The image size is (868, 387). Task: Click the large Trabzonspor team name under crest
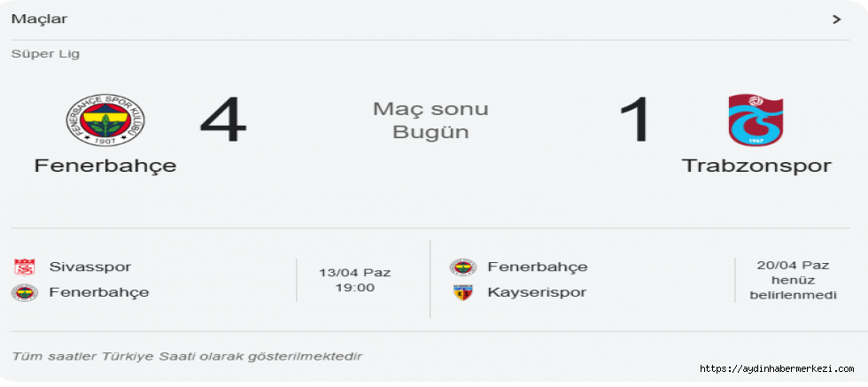point(756,166)
